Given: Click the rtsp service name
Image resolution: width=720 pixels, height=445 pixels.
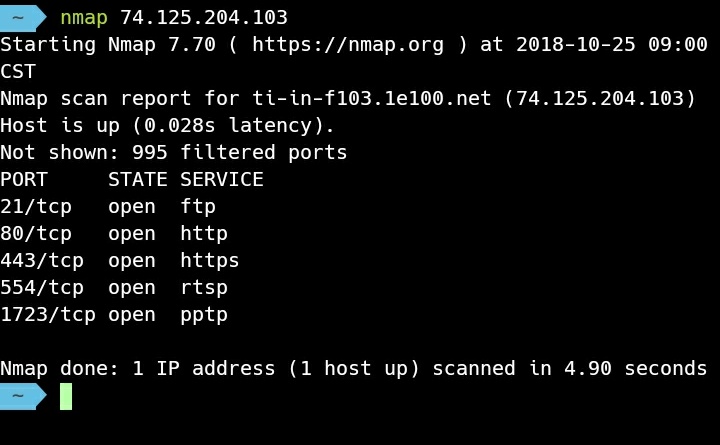Looking at the screenshot, I should (204, 288).
